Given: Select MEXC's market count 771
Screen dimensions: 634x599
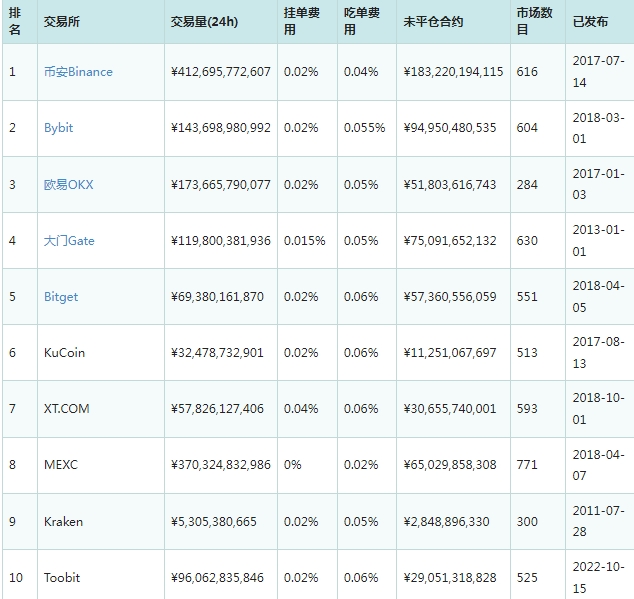Looking at the screenshot, I should pos(527,465).
